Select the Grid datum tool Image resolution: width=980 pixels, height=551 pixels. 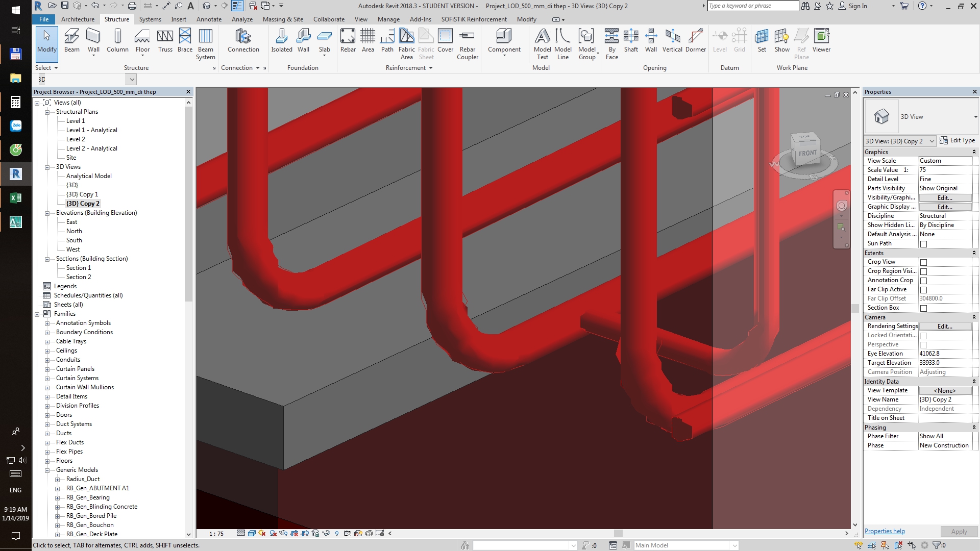tap(739, 41)
